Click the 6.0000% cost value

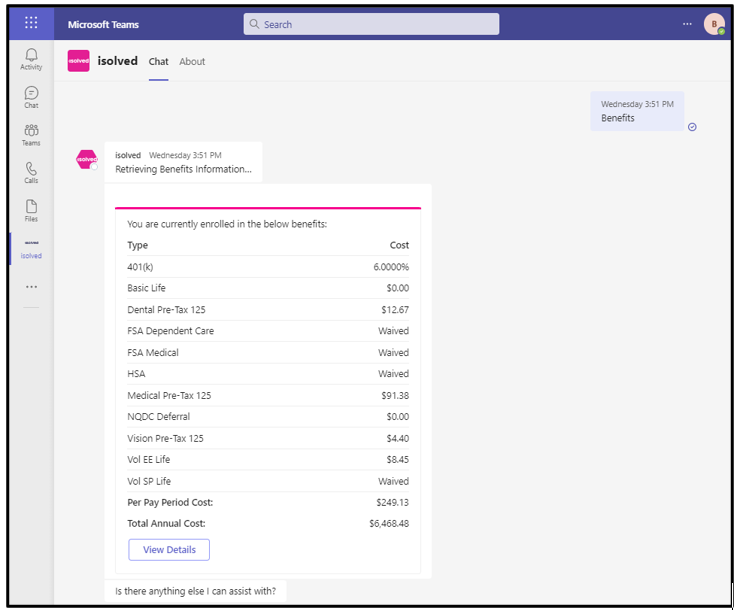[391, 267]
